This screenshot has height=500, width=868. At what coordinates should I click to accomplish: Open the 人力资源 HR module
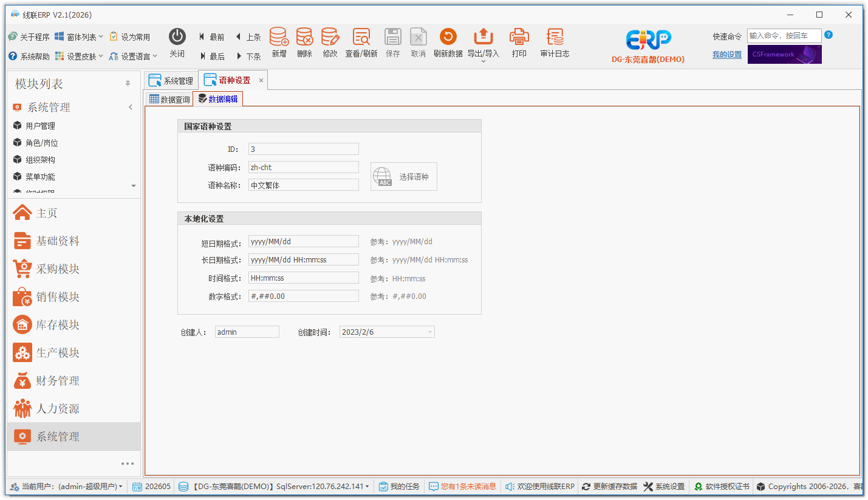tap(73, 408)
